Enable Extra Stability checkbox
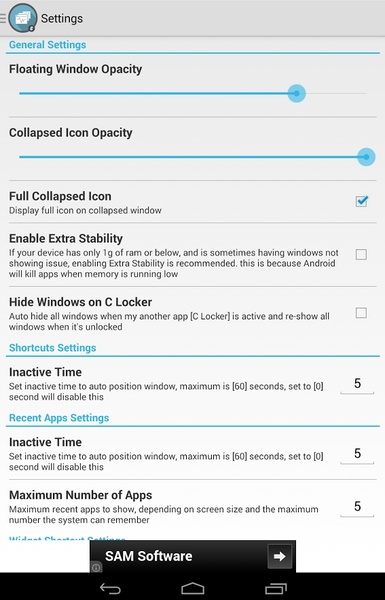The image size is (385, 600). tap(361, 254)
